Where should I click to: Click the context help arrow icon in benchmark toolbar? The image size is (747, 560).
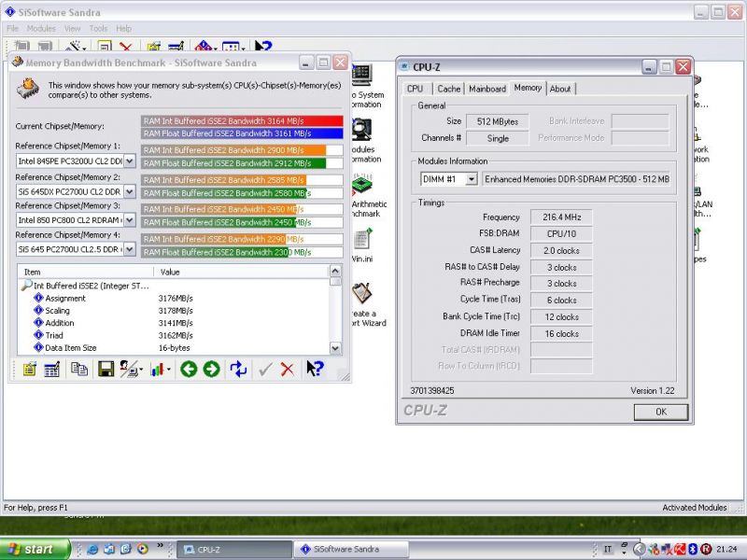[x=315, y=369]
